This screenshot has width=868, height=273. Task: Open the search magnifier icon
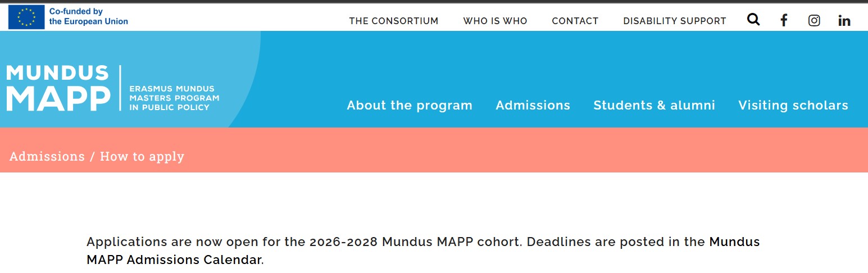(753, 20)
